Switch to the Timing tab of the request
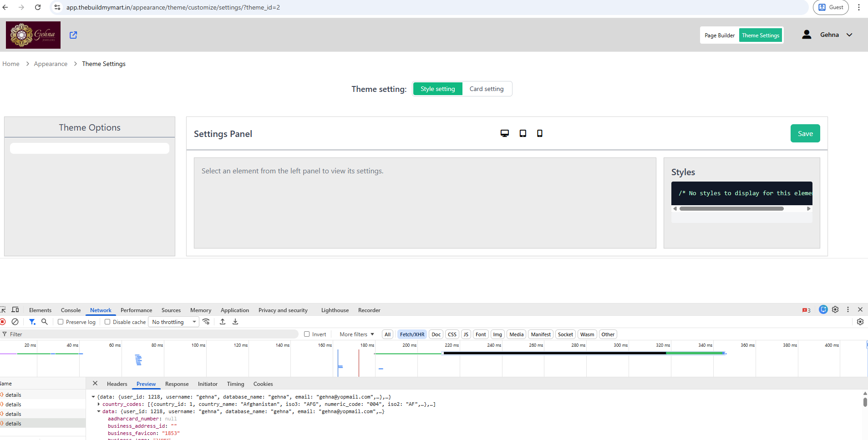The width and height of the screenshot is (868, 440). [x=235, y=384]
